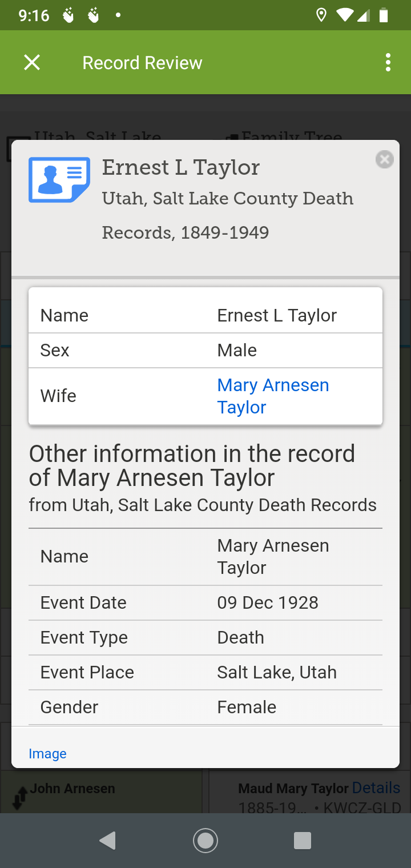Tap the Maud Mary Taylor name

(x=293, y=789)
